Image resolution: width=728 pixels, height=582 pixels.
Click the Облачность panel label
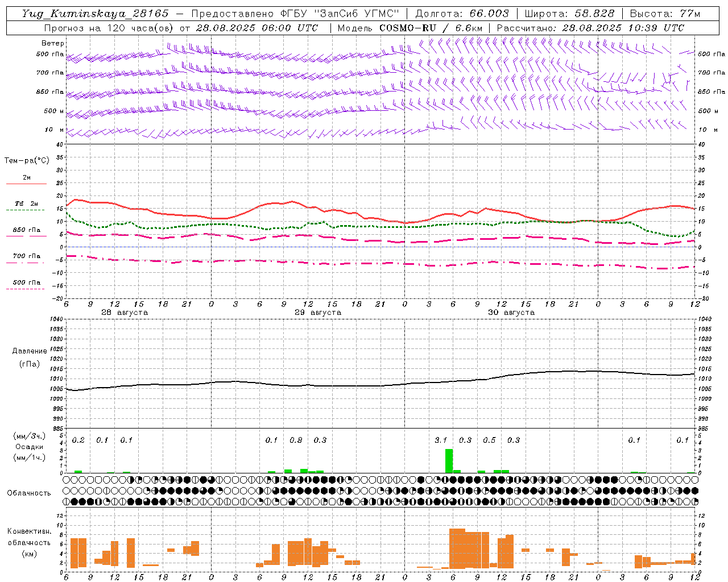click(x=29, y=493)
